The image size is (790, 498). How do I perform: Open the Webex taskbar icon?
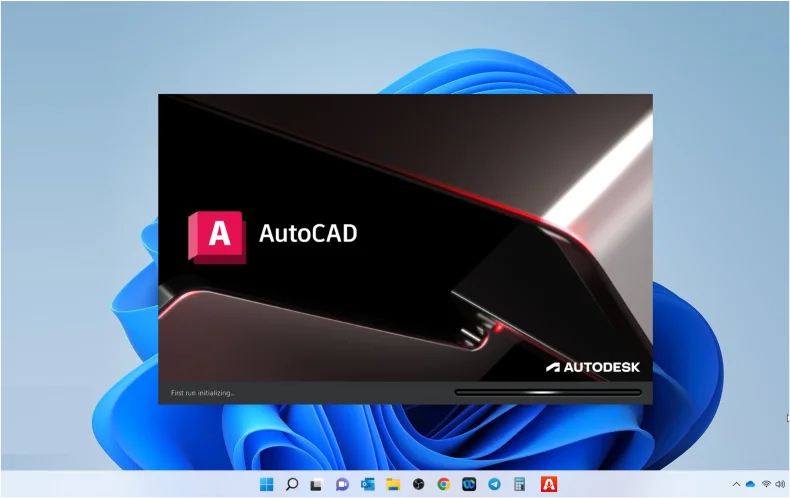point(469,484)
